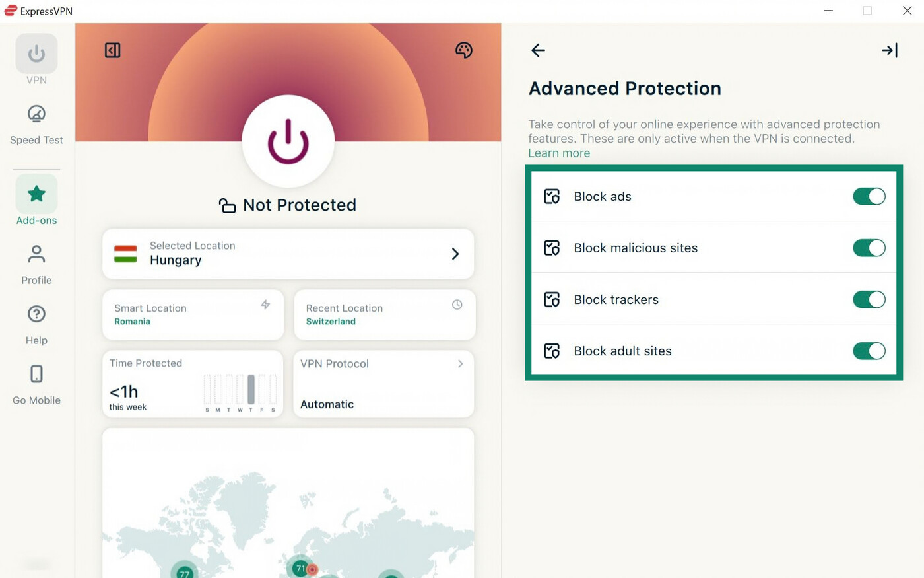The width and height of the screenshot is (924, 578).
Task: Click the Block ads label
Action: pyautogui.click(x=603, y=196)
